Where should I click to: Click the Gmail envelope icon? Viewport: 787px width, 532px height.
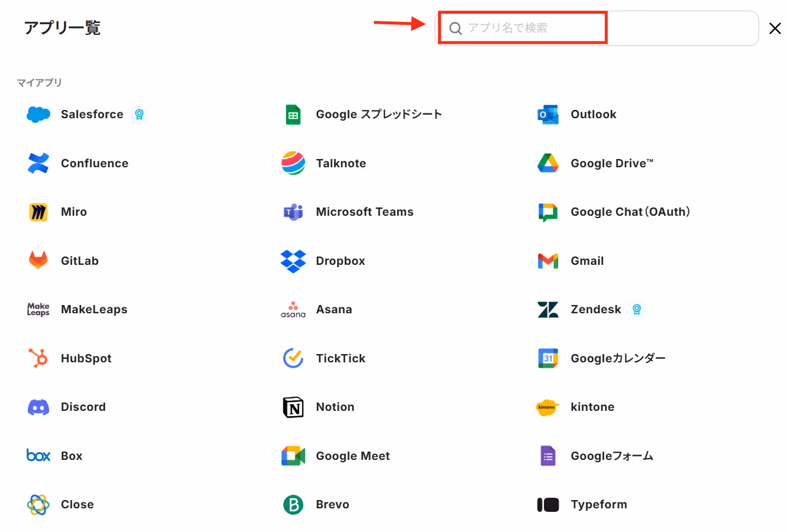(548, 261)
